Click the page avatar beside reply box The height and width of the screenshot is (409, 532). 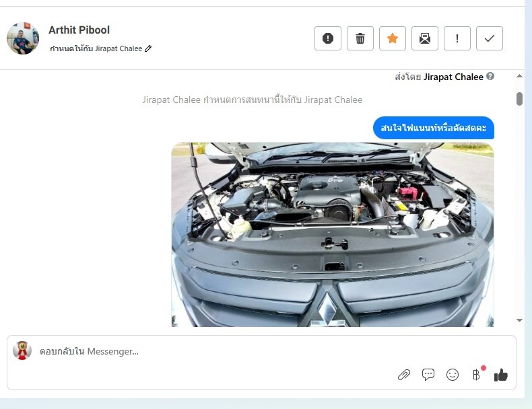coord(22,350)
